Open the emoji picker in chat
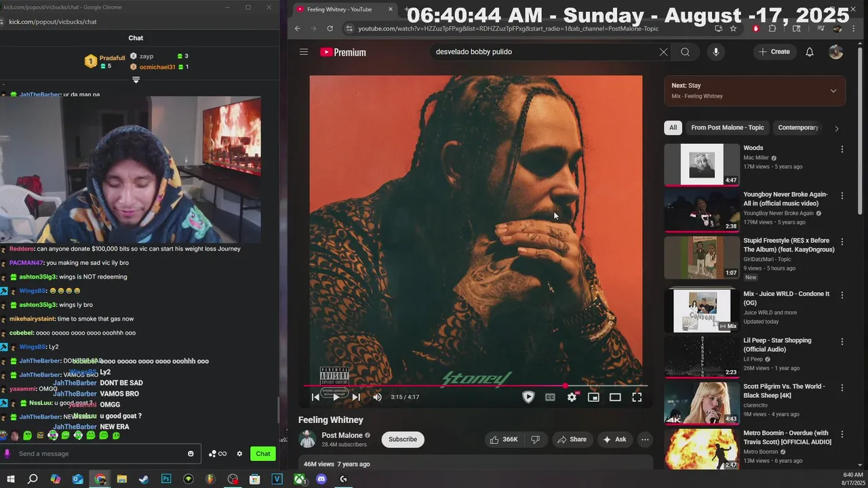Screen dimensions: 868x488 (191, 453)
